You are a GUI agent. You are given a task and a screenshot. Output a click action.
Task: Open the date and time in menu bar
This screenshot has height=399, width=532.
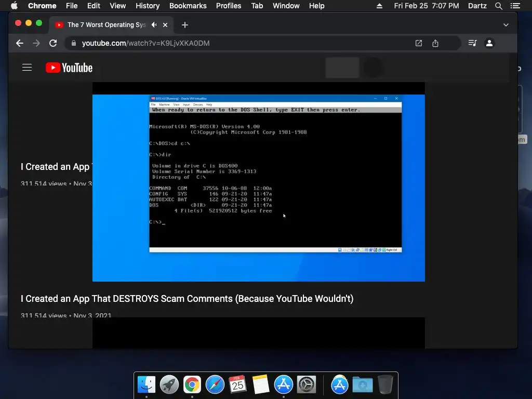pyautogui.click(x=427, y=6)
